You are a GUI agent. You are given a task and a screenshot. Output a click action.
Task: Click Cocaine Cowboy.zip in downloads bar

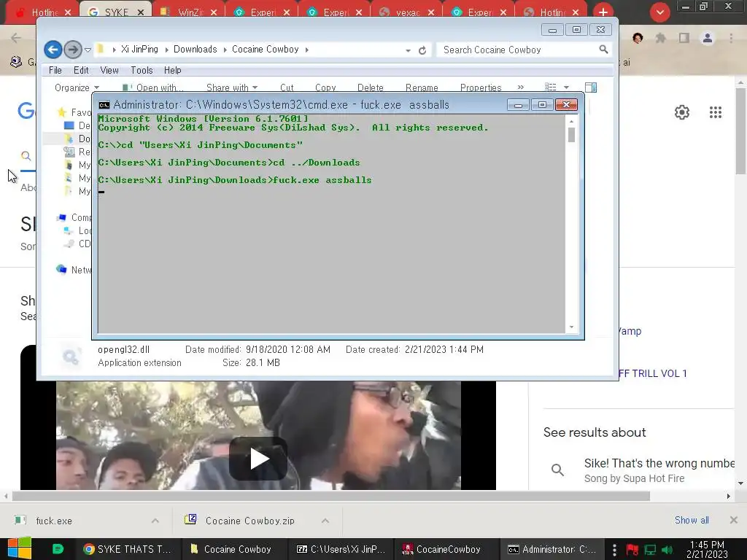click(249, 521)
